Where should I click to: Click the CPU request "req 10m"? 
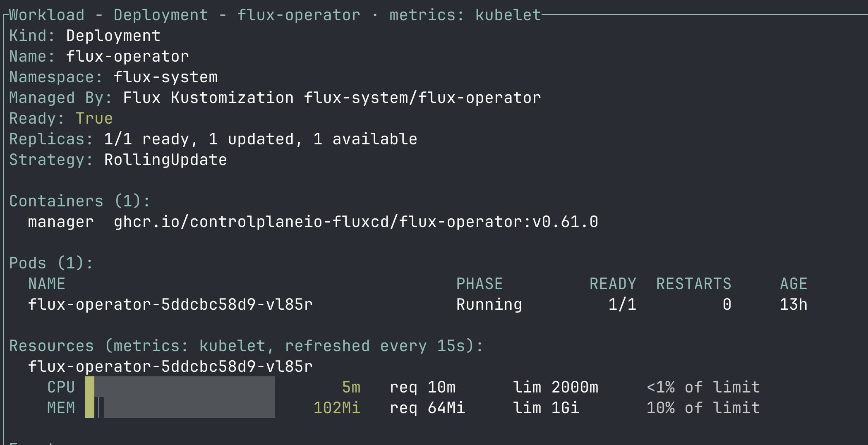(x=422, y=387)
